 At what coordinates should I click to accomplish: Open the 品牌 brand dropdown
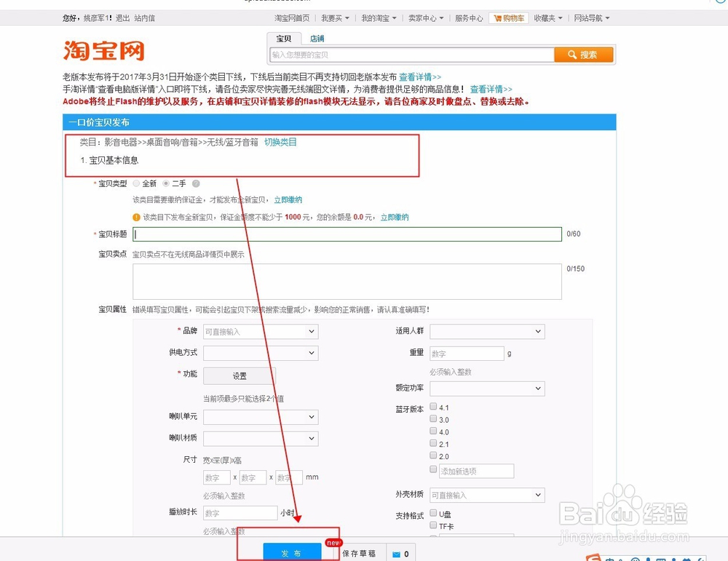point(261,332)
